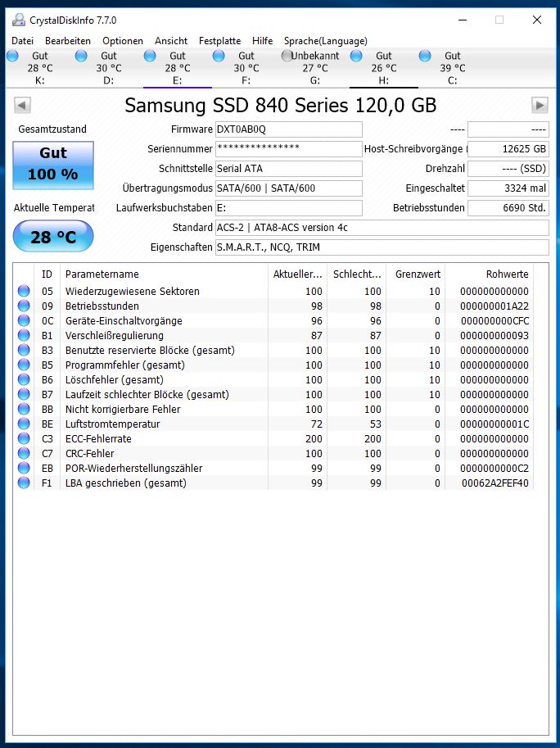Image resolution: width=560 pixels, height=748 pixels.
Task: Click the Drehzahl ---- (SSD) value
Action: [x=508, y=169]
